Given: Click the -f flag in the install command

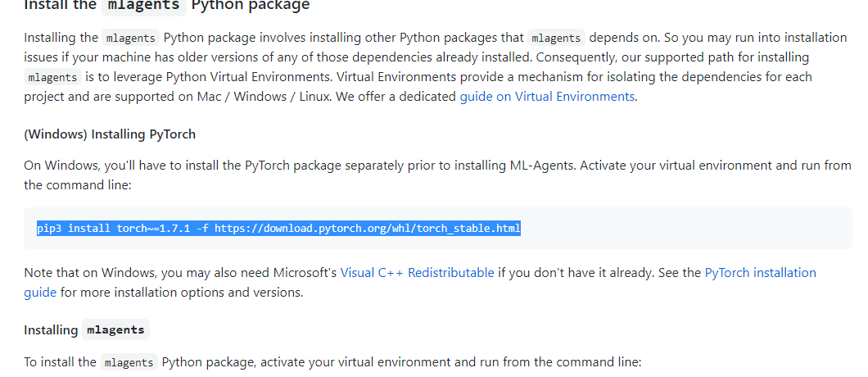Looking at the screenshot, I should pos(202,229).
